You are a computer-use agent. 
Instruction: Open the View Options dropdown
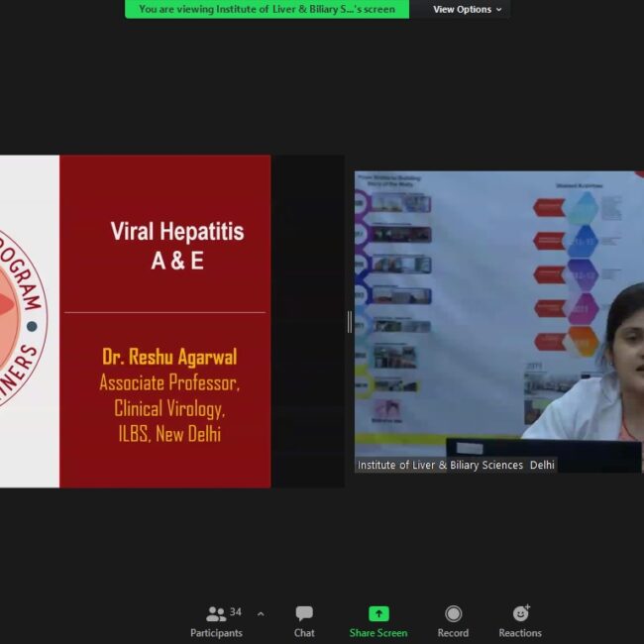tap(467, 10)
